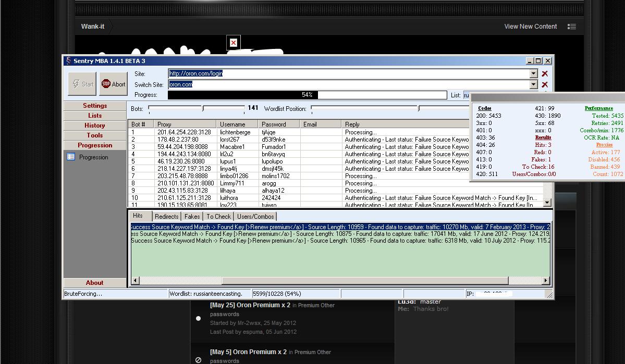Screen dimensions: 625x364
Task: Click the Bot # column header
Action: (x=141, y=124)
